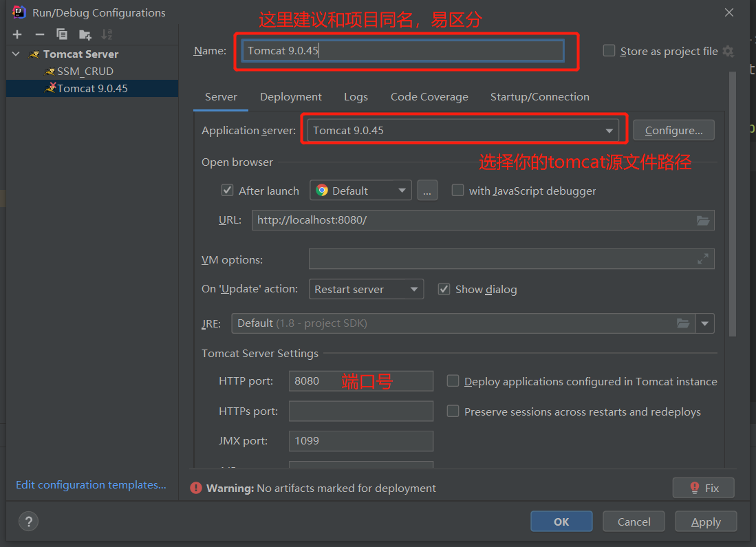
Task: Browse for JRE using folder icon
Action: [683, 323]
